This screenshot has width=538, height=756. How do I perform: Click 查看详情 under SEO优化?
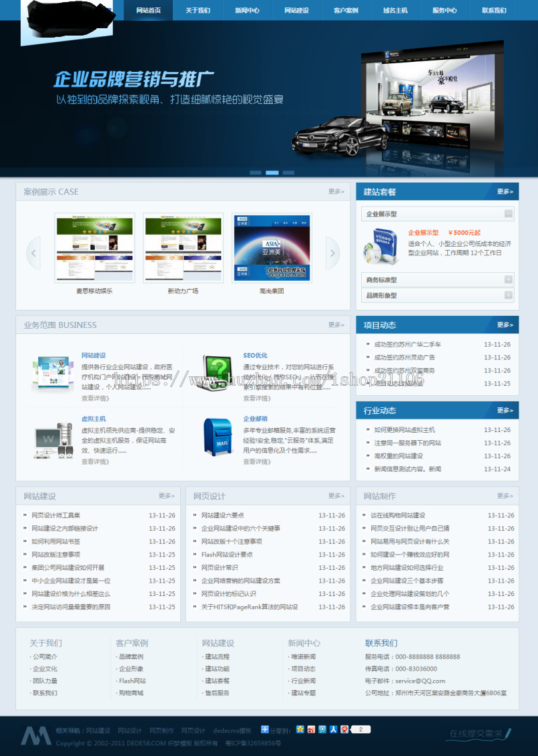[257, 398]
